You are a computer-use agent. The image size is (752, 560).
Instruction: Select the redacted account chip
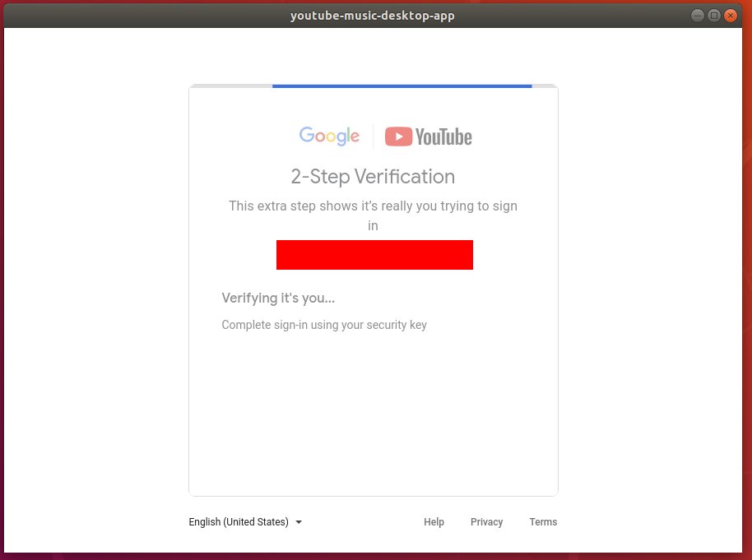point(374,254)
